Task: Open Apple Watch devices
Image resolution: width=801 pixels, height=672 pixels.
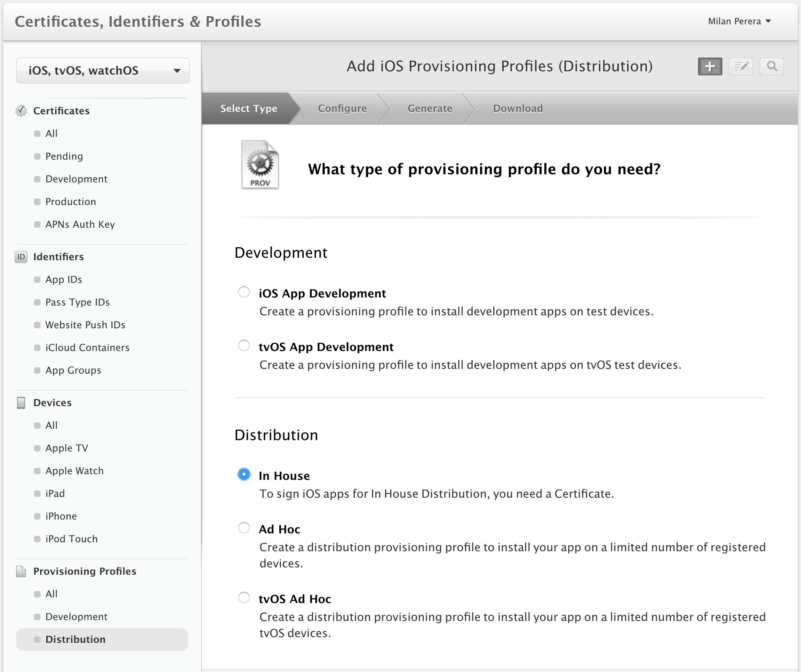Action: (x=74, y=471)
